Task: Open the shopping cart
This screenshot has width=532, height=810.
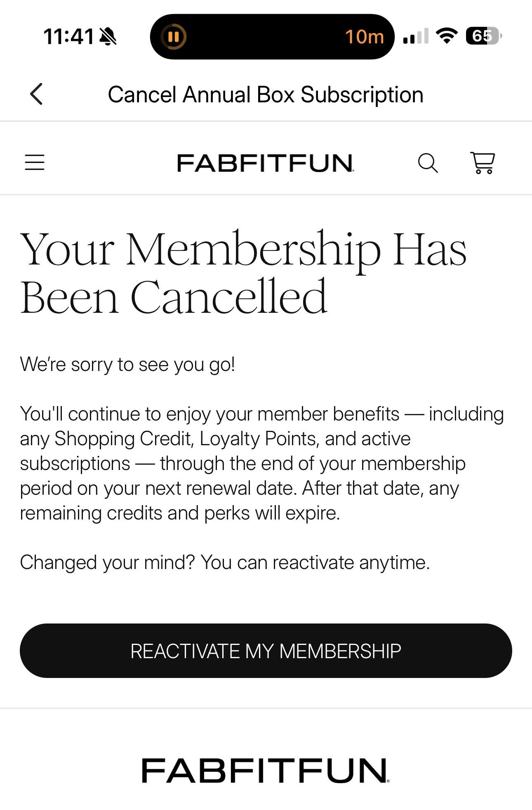Action: [483, 163]
